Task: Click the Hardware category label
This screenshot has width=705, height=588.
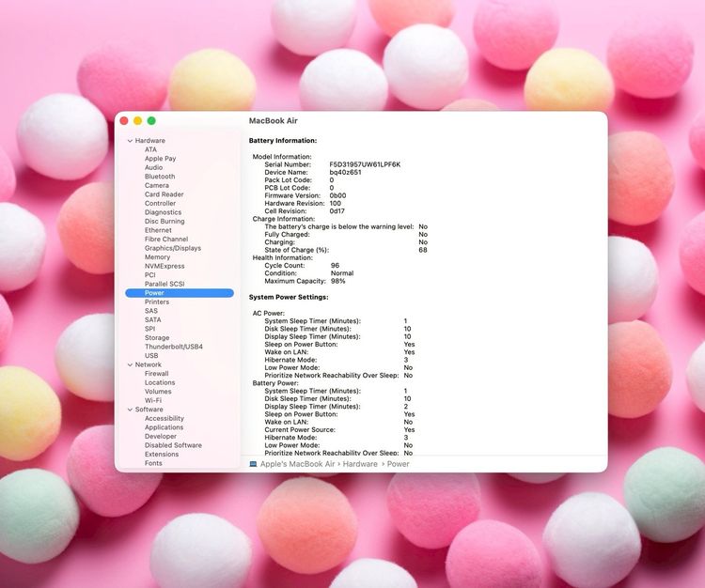Action: [x=150, y=141]
